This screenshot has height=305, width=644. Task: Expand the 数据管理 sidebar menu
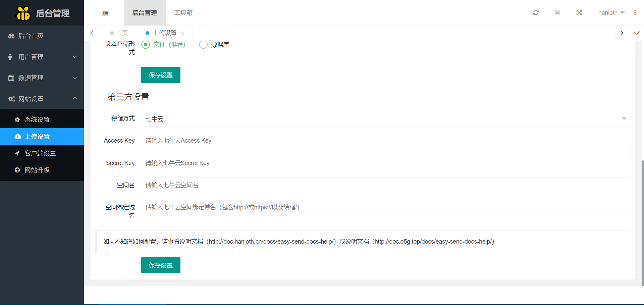point(42,78)
